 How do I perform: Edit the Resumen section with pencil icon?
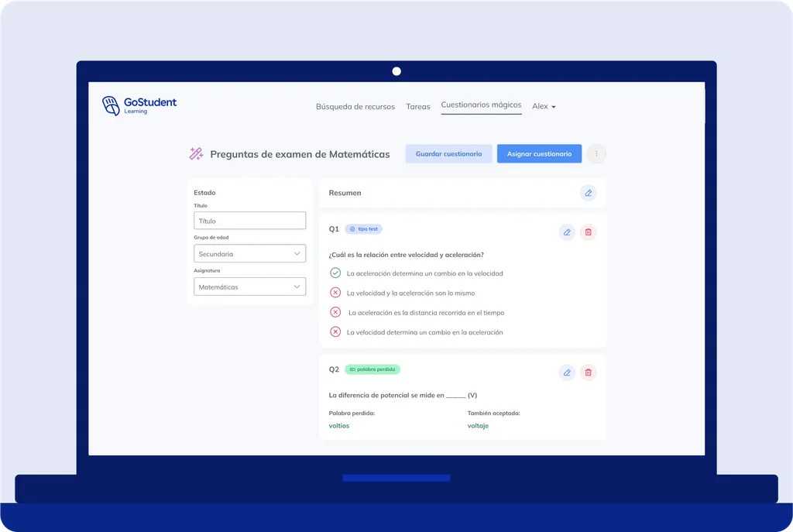pos(589,193)
